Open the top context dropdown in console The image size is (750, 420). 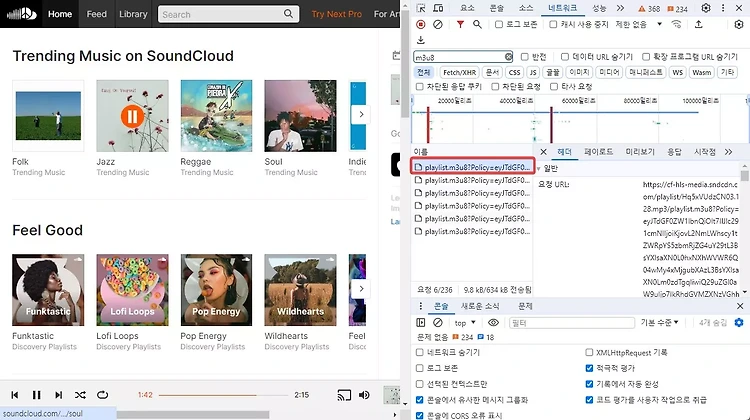[x=465, y=323]
